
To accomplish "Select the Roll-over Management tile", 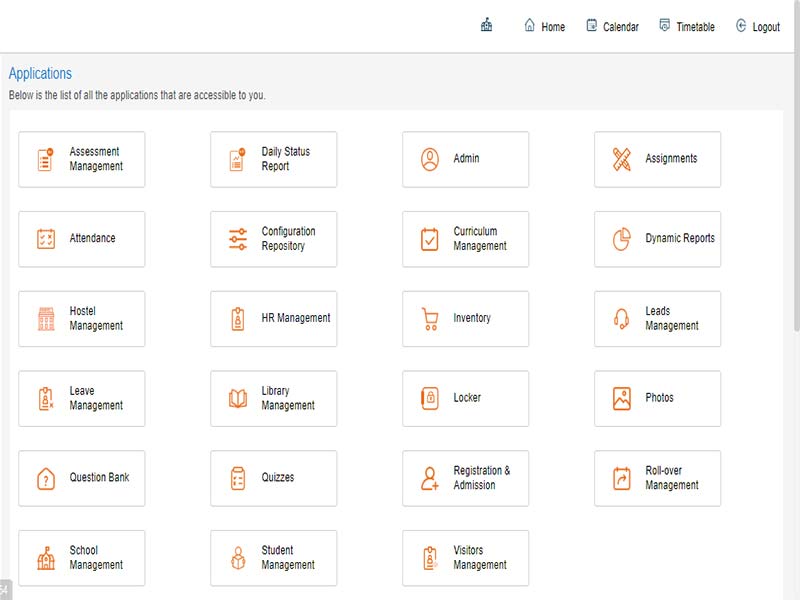I will click(x=657, y=478).
